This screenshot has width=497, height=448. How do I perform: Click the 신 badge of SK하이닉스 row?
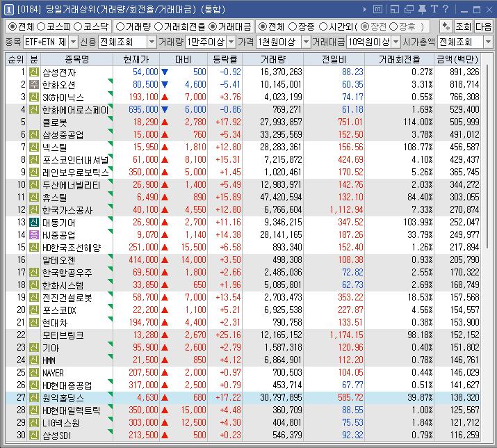click(34, 97)
